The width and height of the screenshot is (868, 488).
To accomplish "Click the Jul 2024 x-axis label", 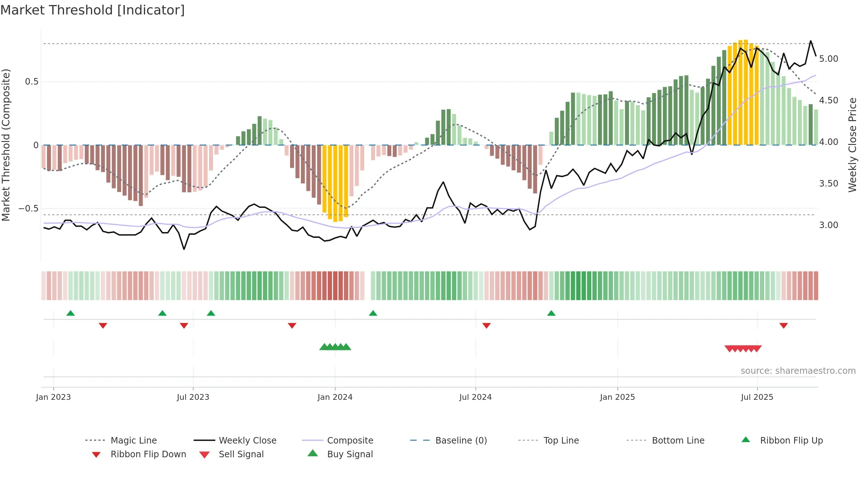I will [x=476, y=397].
